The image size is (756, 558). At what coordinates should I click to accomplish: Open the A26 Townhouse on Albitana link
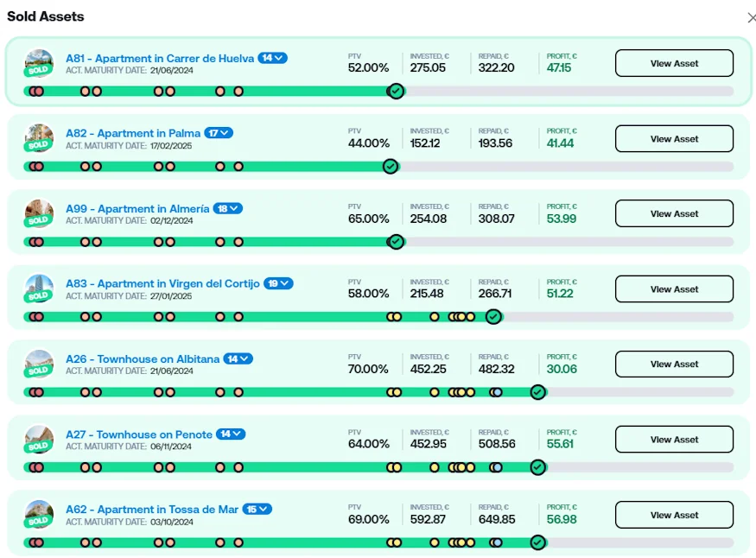143,358
